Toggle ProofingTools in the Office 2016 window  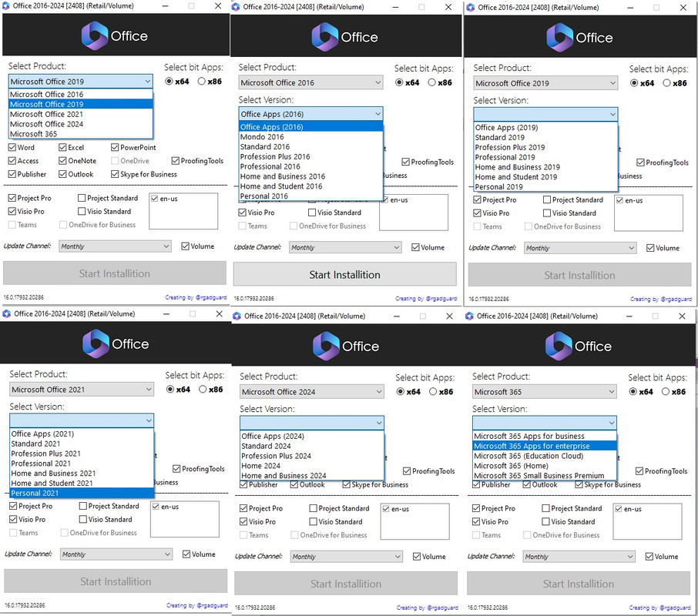405,162
